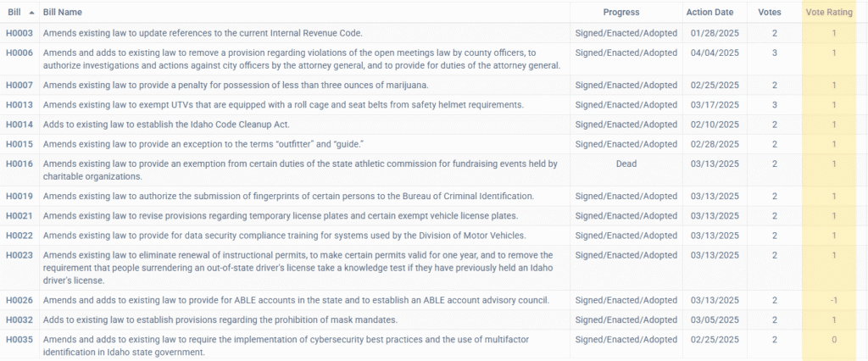Click bill number H0021
The height and width of the screenshot is (361, 868).
coord(19,216)
